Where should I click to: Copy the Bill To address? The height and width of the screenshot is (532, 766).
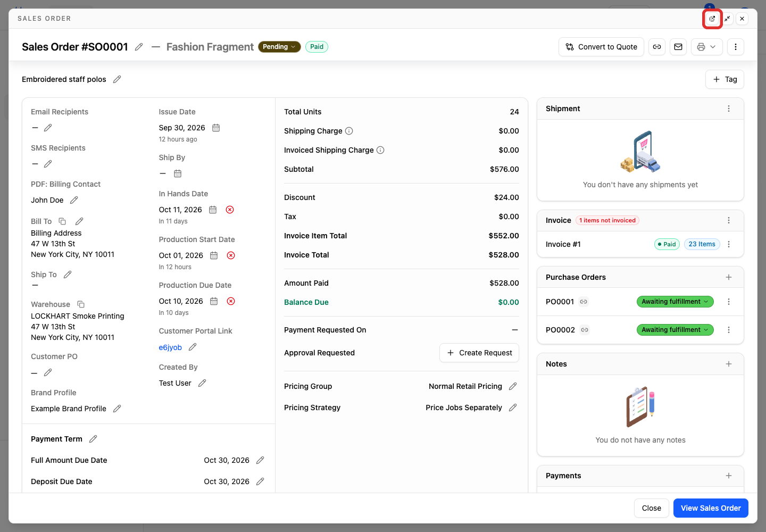point(62,221)
